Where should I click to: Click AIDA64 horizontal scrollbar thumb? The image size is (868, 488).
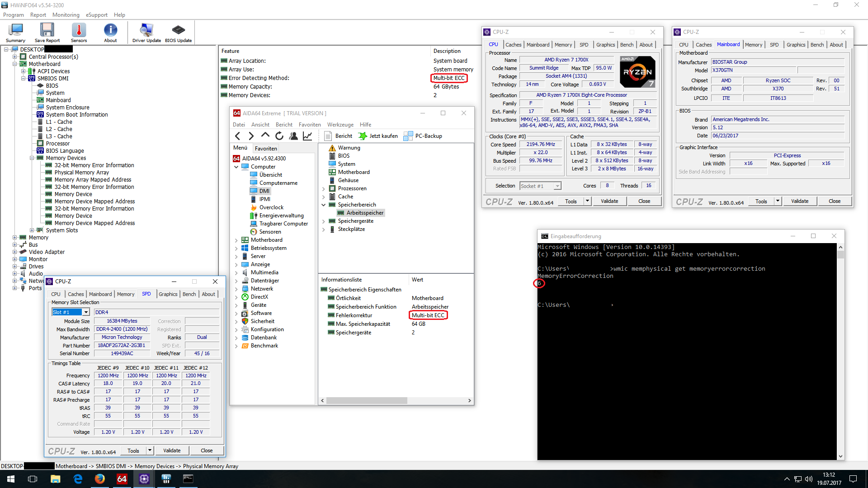366,400
